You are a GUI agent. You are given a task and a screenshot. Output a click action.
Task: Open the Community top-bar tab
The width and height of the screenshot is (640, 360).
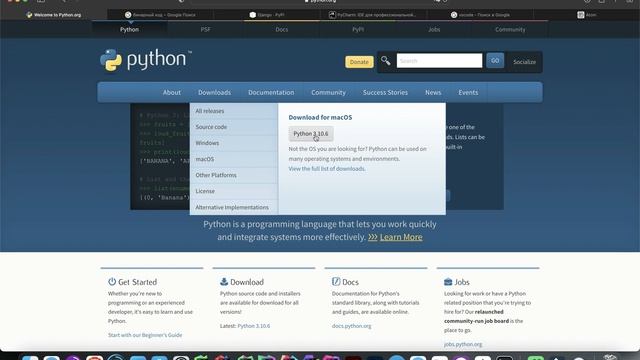click(510, 29)
